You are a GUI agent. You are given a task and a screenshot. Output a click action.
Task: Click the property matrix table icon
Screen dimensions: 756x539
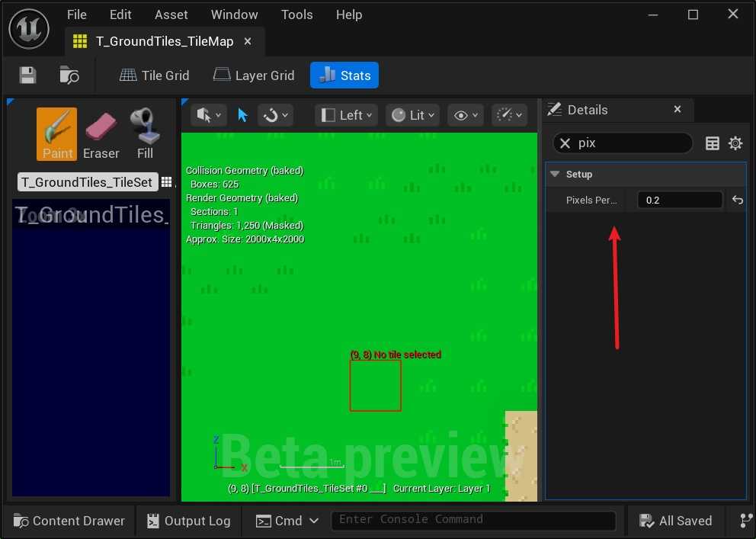(713, 143)
